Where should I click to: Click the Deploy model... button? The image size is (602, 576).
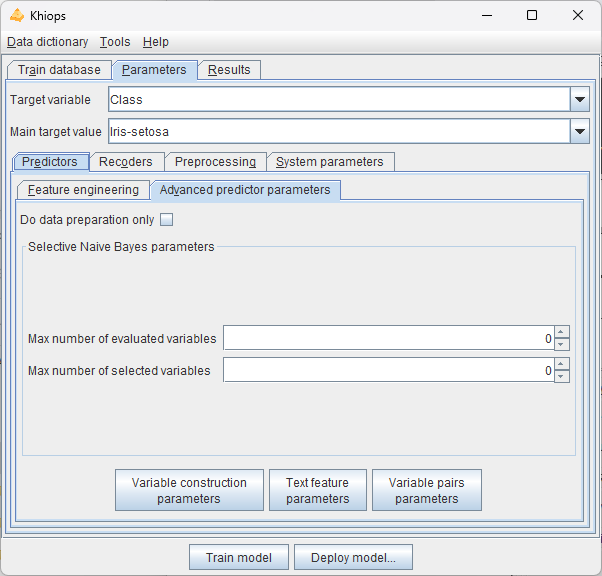(x=353, y=557)
